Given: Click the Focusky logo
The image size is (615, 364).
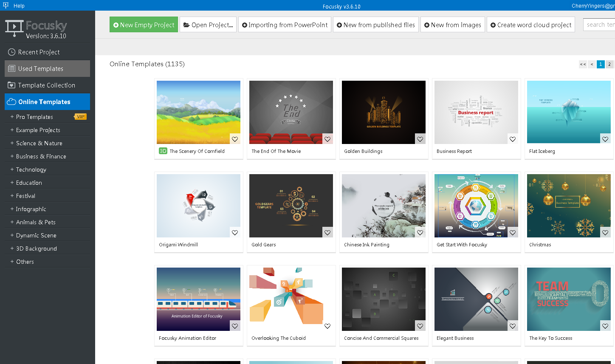Looking at the screenshot, I should [x=15, y=27].
